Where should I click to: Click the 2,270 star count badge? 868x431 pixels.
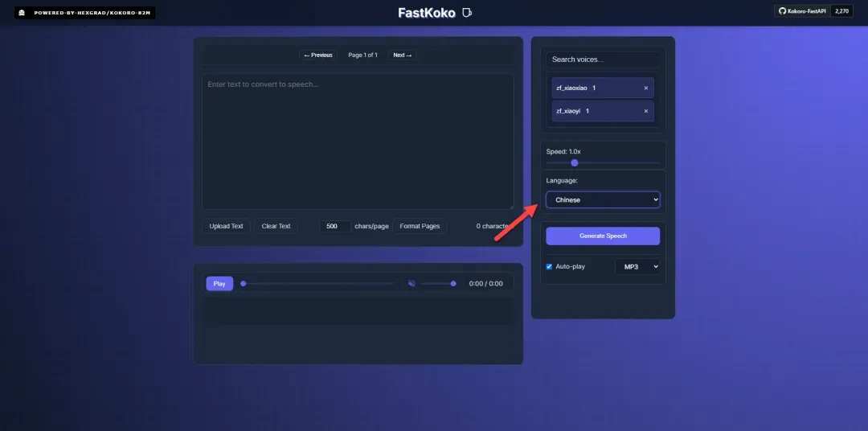(x=841, y=11)
